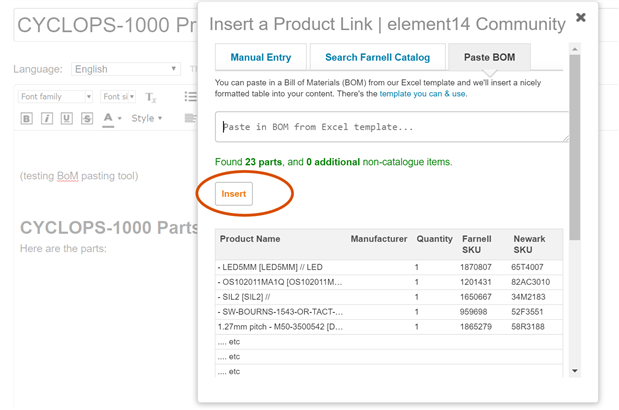Close the Insert a Product Link dialog
619x410 pixels.
pyautogui.click(x=580, y=17)
